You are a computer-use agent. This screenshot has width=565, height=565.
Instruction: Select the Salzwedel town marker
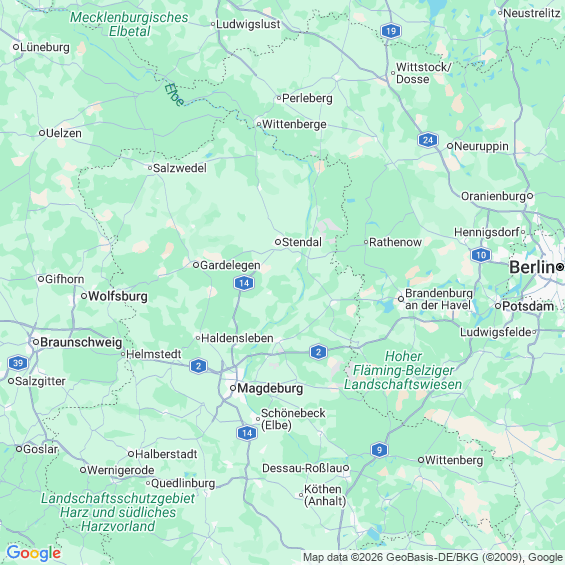(150, 168)
